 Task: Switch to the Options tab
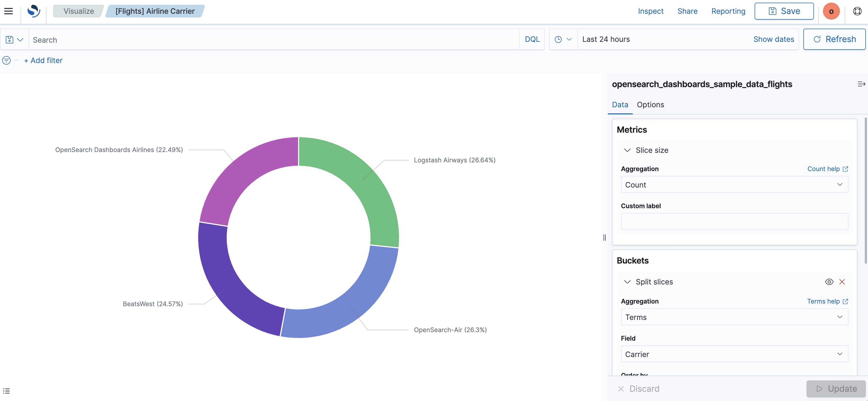point(650,105)
